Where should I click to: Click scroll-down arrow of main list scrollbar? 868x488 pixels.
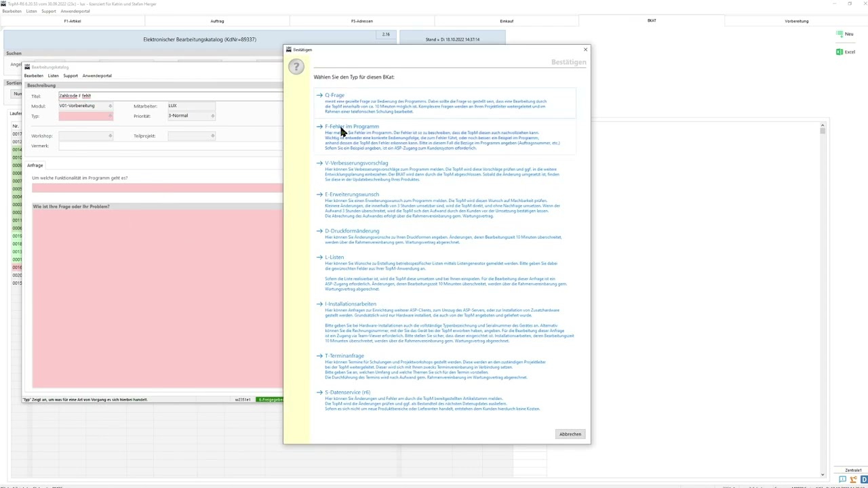tap(823, 474)
